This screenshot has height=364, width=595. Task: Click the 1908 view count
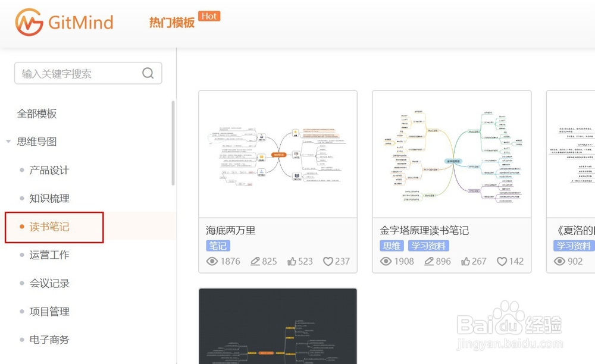[x=404, y=261]
